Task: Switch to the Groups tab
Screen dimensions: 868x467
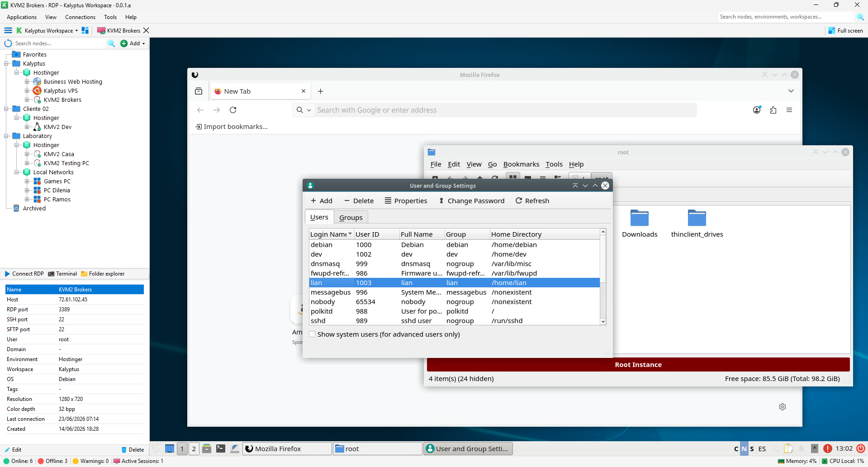Action: [351, 217]
